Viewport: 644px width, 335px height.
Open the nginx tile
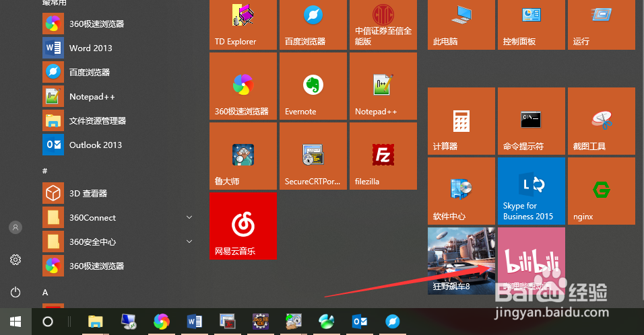click(x=602, y=191)
